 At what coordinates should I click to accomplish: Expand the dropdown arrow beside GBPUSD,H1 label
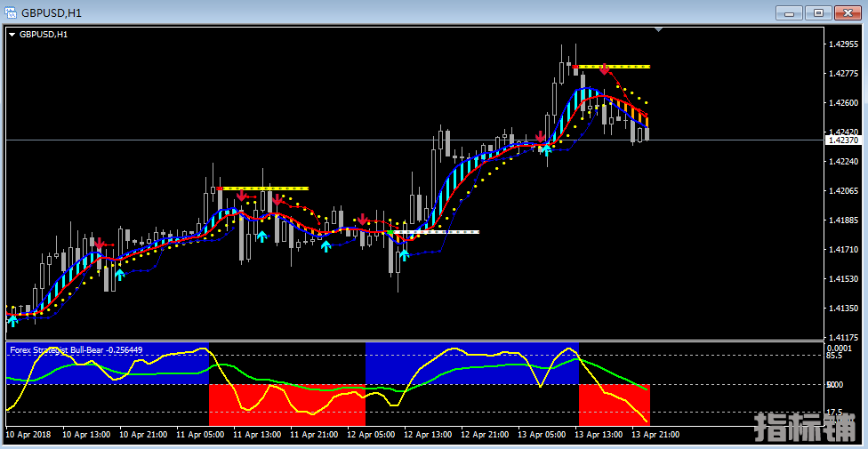pos(12,35)
